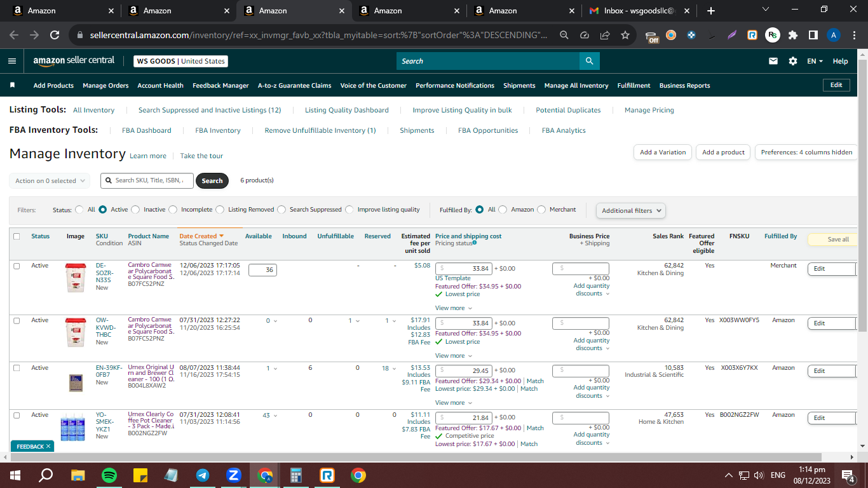Reload the page with the browser refresh icon
This screenshot has height=488, width=868.
[x=55, y=36]
